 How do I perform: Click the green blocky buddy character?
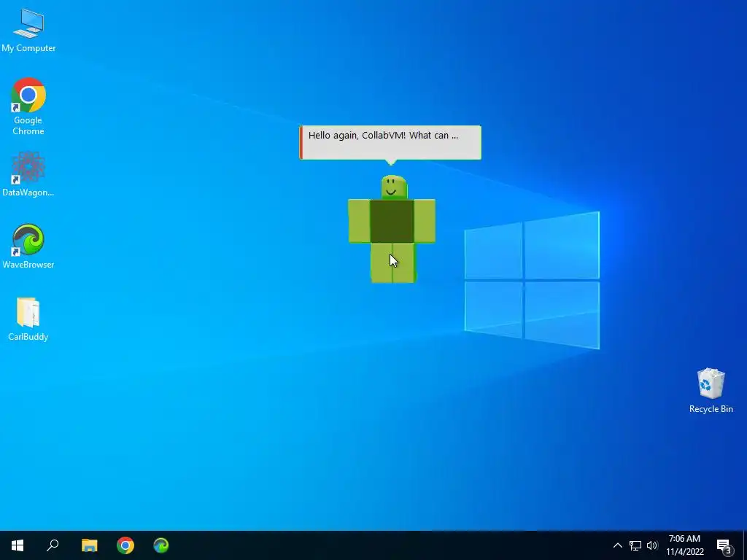click(392, 229)
